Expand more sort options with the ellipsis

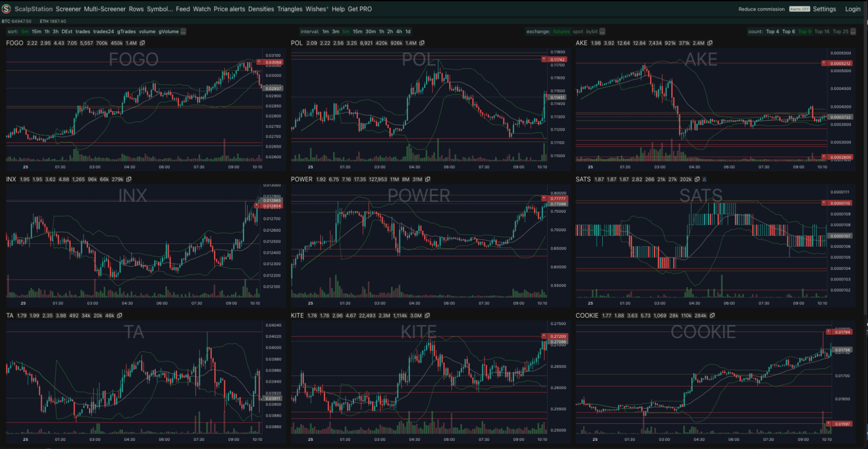pos(183,31)
